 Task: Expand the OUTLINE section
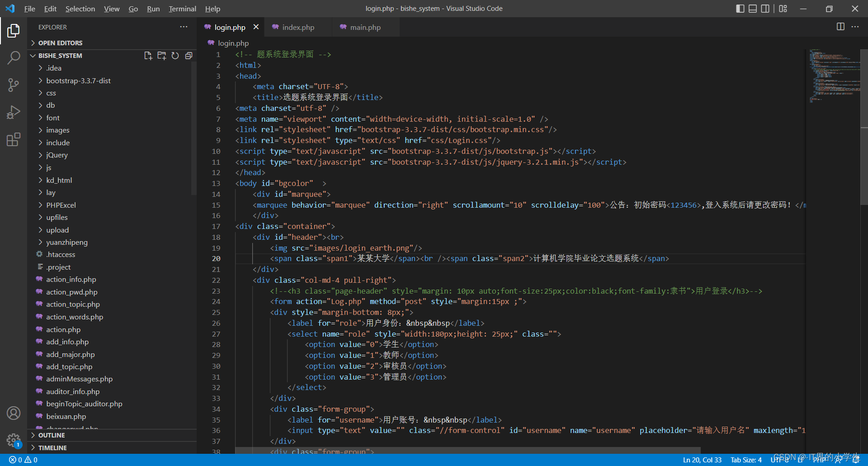[112, 435]
